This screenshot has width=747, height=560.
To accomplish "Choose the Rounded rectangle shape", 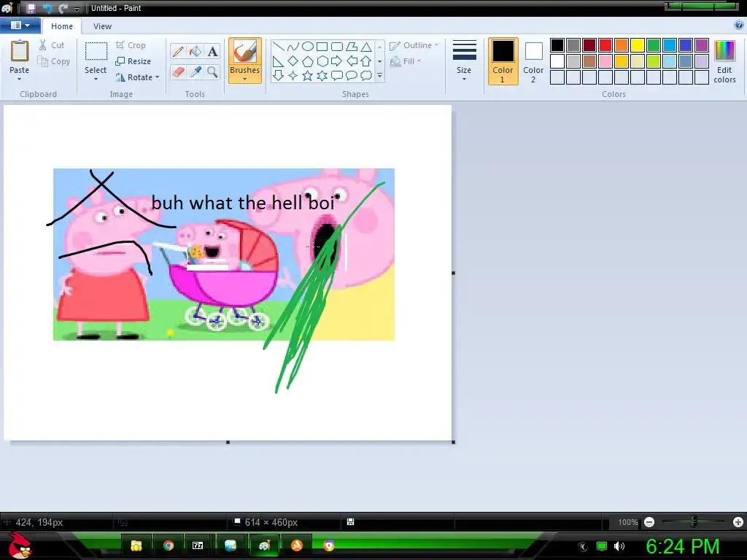I will 337,46.
